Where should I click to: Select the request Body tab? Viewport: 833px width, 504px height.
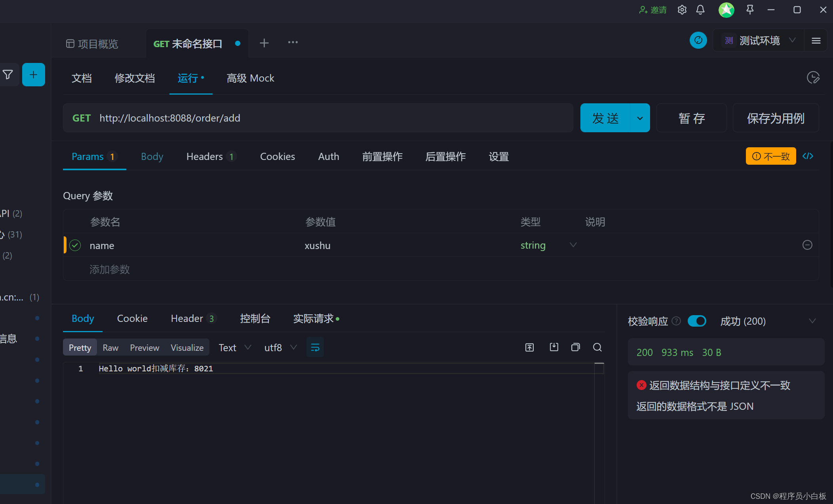[x=152, y=157]
